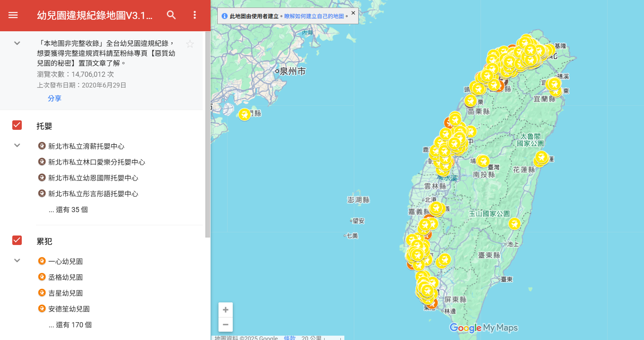Click the sidebar vertical scrollbar

[x=208, y=135]
